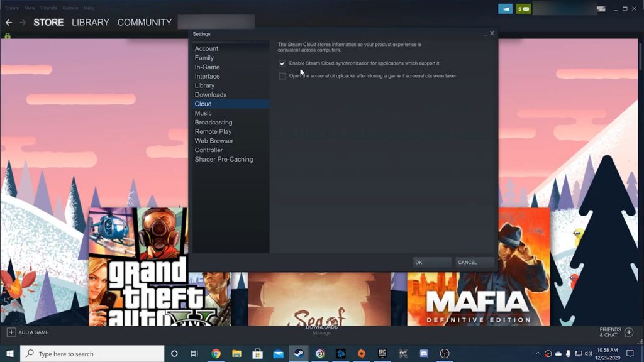Switch to Big Picture mode icon
The height and width of the screenshot is (362, 644).
tap(601, 9)
